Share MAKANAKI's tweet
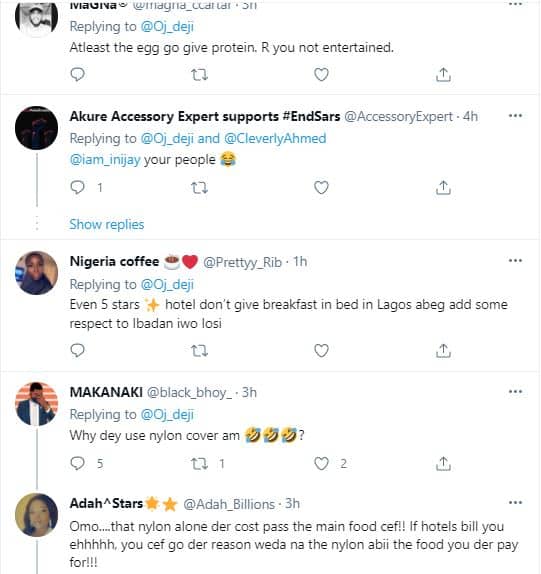The image size is (541, 574). point(443,463)
